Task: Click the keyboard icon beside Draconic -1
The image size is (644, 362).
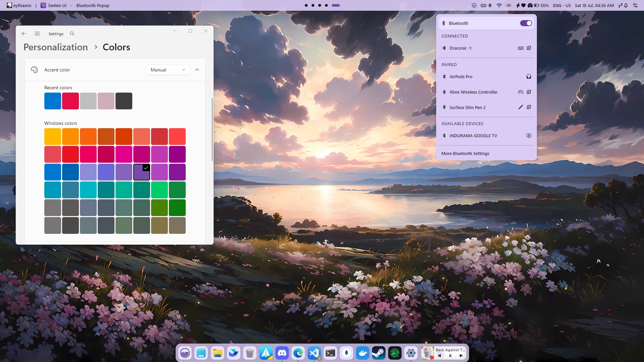Action: coord(520,48)
